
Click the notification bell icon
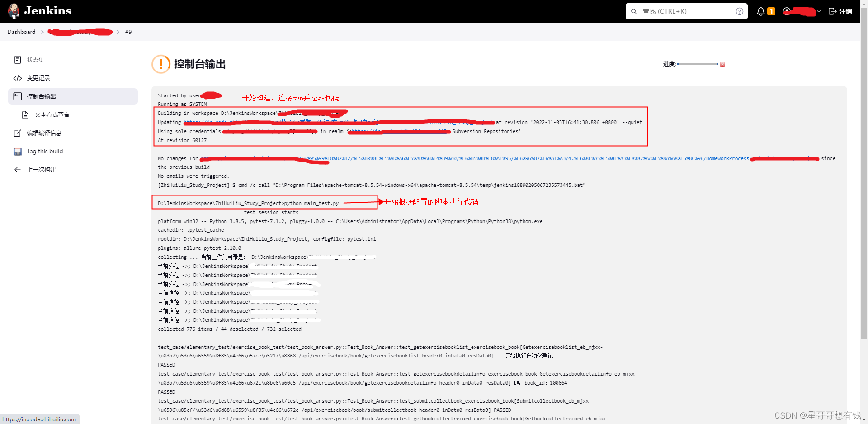(760, 11)
